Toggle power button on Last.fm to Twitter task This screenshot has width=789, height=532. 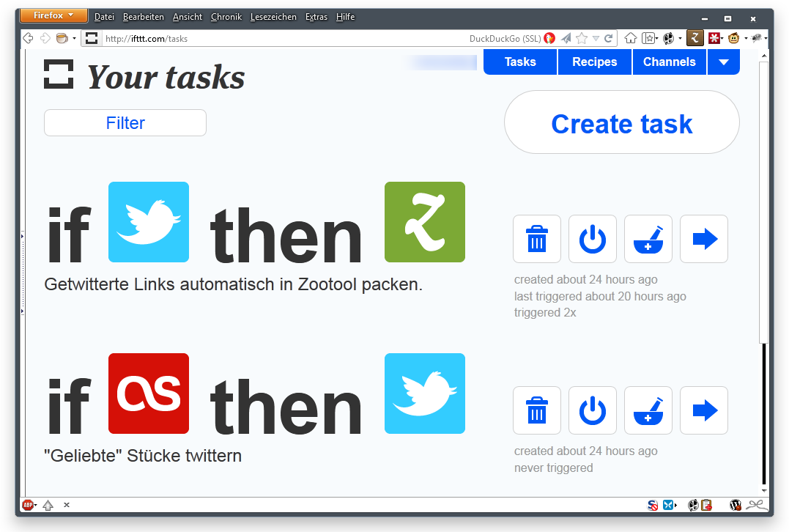click(x=593, y=410)
